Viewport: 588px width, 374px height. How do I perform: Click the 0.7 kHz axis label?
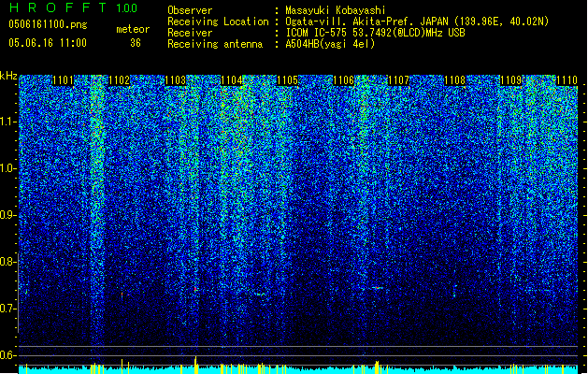tap(8, 309)
